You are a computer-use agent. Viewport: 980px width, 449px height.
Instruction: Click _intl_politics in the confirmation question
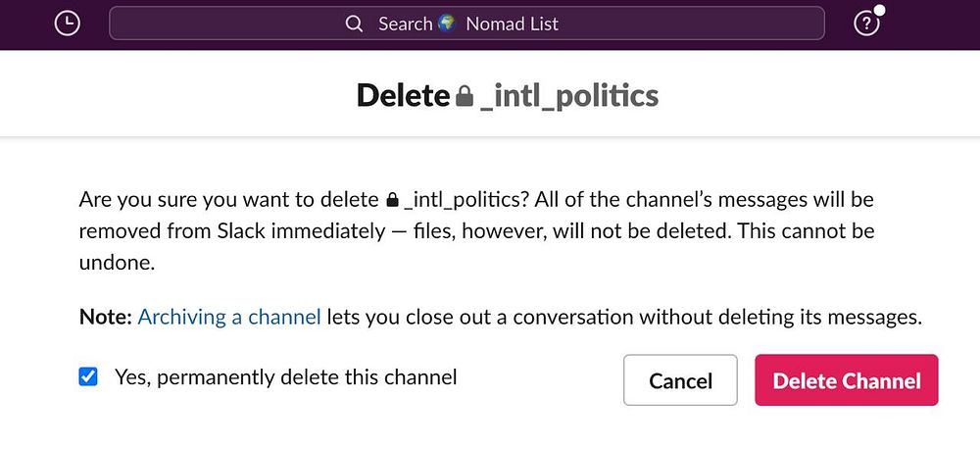[465, 200]
